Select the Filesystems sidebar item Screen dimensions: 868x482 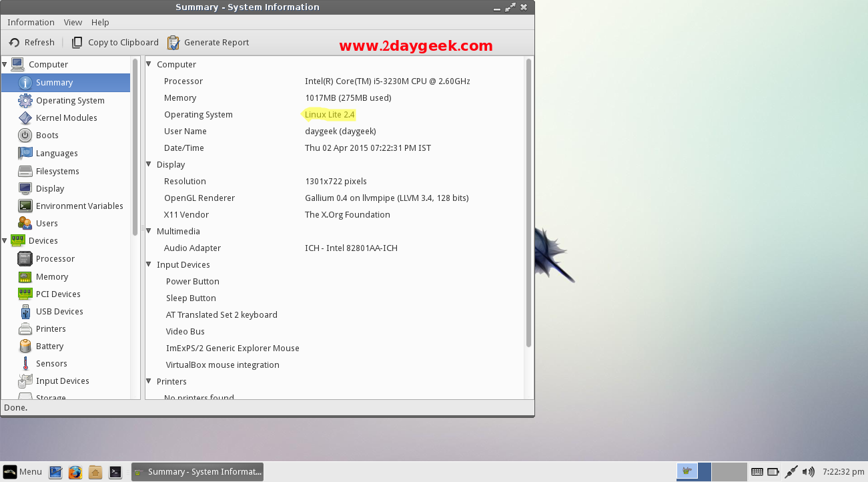point(57,172)
